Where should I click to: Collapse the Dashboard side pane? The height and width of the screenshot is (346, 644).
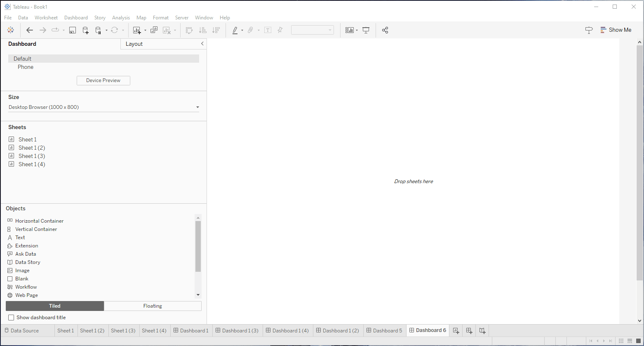[x=202, y=44]
